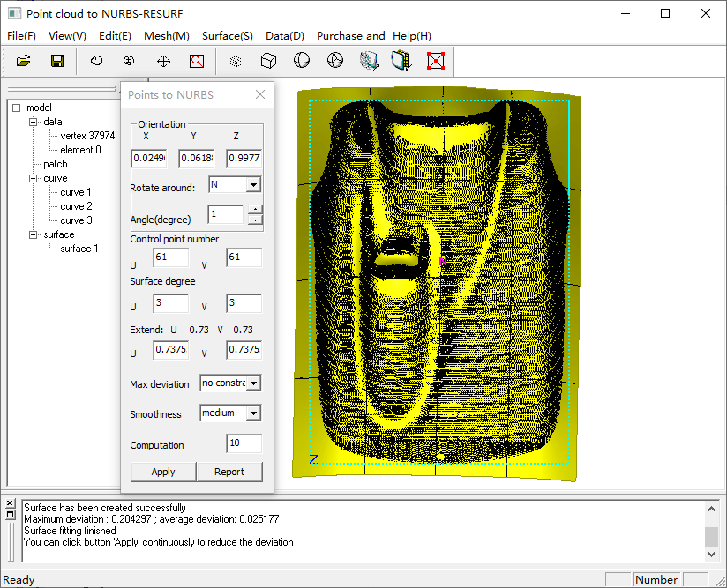Open the Surface menu
Image resolution: width=727 pixels, height=588 pixels.
227,36
